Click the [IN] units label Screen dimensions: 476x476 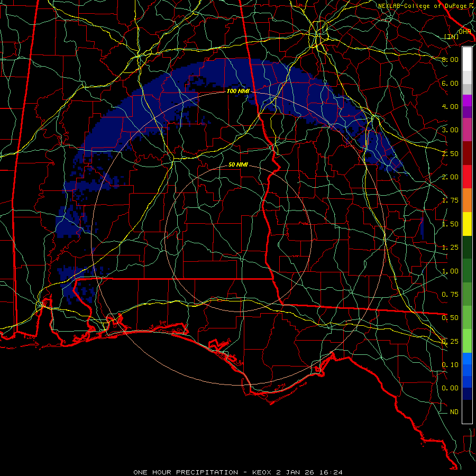point(452,36)
